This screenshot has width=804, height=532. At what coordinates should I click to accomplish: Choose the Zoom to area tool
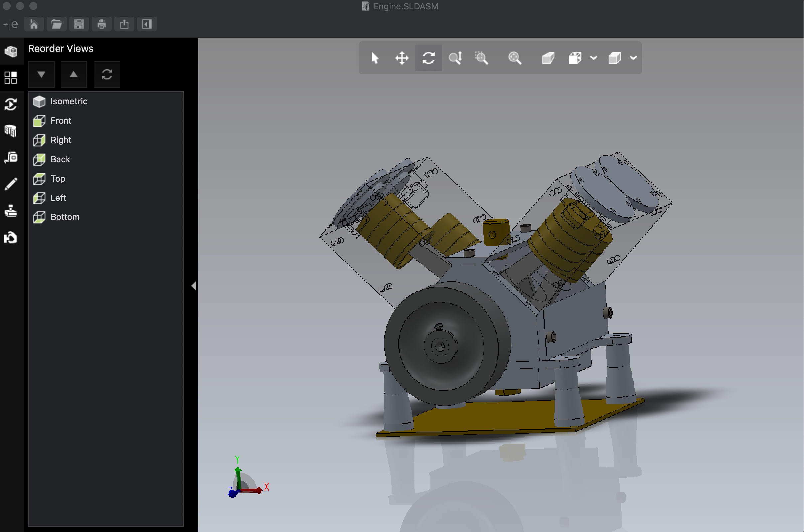tap(481, 58)
